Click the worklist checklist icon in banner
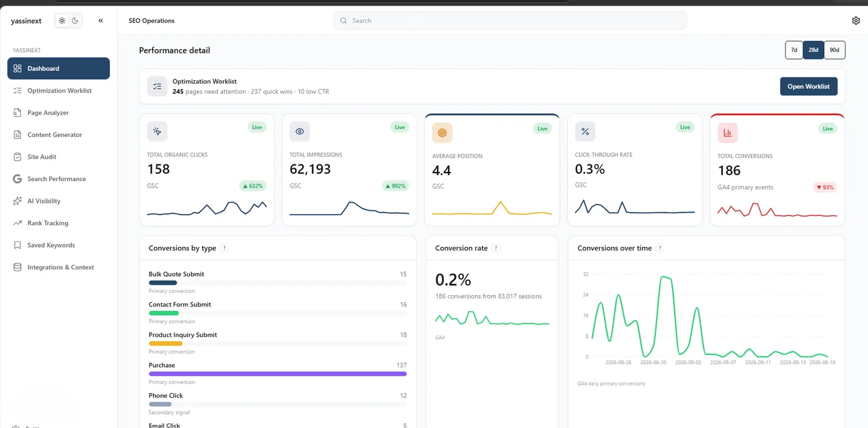Viewport: 868px width, 428px height. 157,87
